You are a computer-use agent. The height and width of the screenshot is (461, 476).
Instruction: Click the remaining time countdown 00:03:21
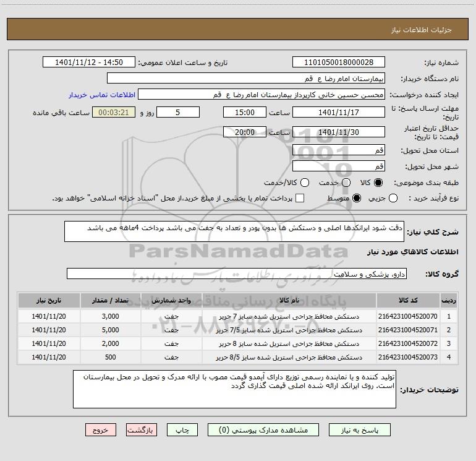coord(114,112)
